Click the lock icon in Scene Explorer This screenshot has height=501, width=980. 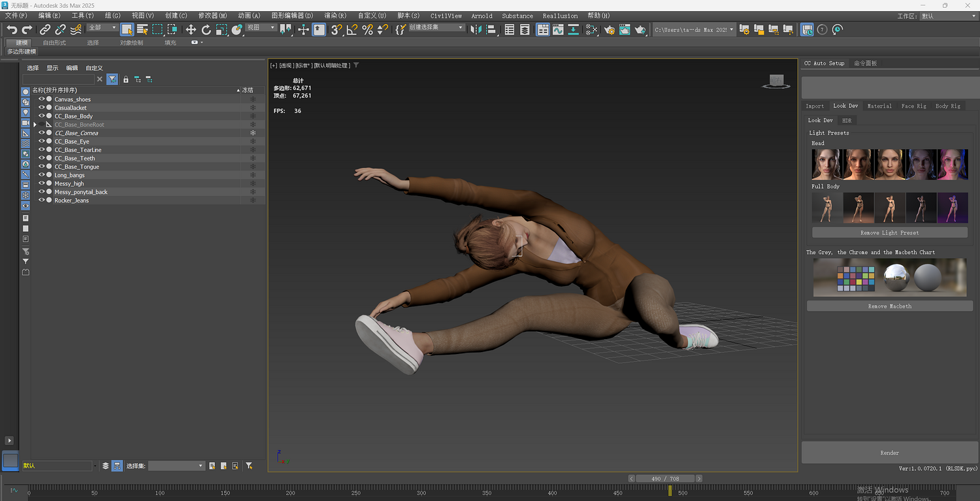click(126, 79)
